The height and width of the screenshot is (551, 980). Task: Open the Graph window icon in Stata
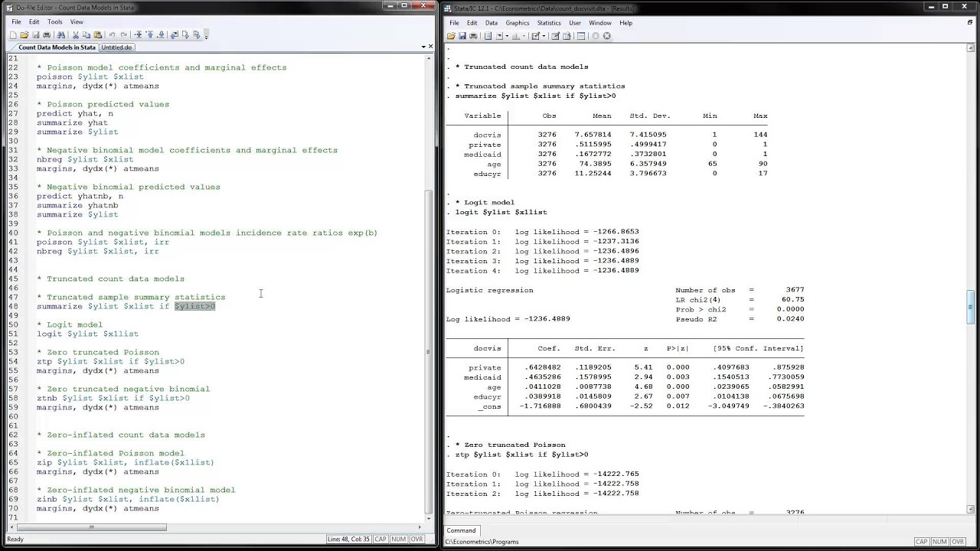(x=516, y=36)
